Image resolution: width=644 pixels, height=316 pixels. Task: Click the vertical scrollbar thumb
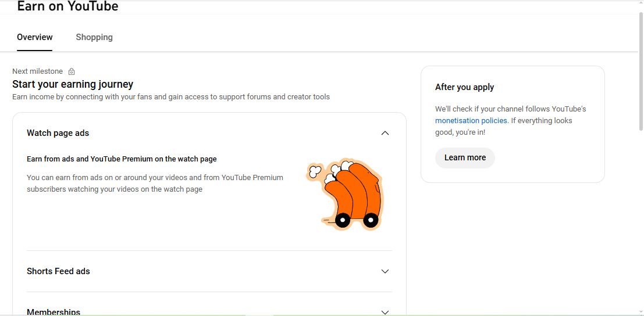point(641,70)
